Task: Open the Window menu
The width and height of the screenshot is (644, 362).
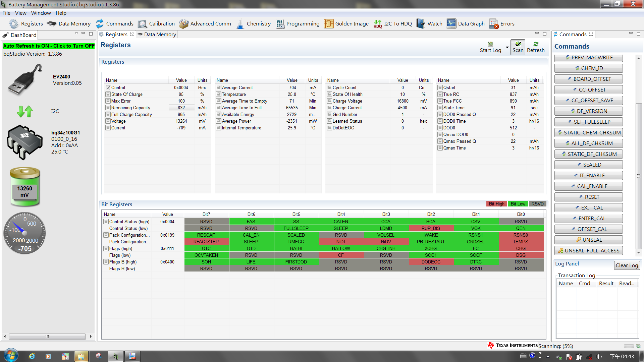Action: 41,13
